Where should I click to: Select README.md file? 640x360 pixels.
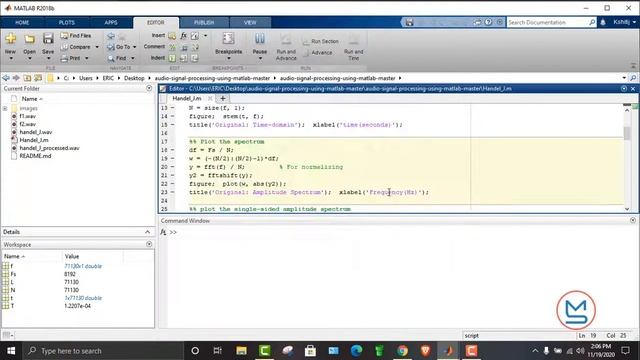(35, 156)
